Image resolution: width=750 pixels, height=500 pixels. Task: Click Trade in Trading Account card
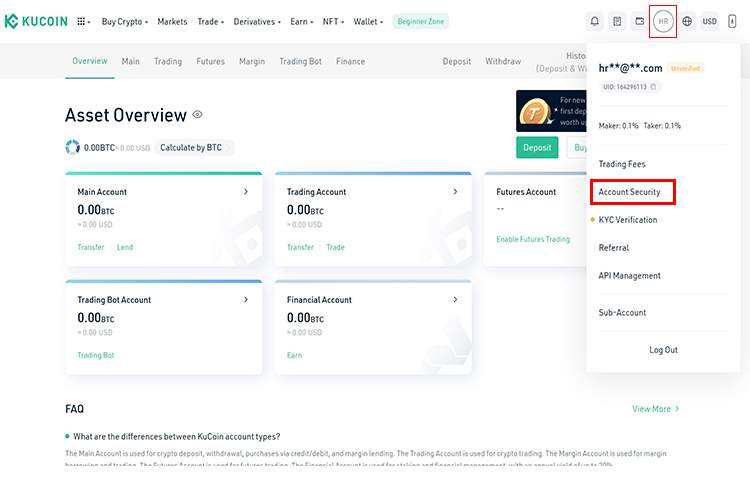tap(335, 247)
